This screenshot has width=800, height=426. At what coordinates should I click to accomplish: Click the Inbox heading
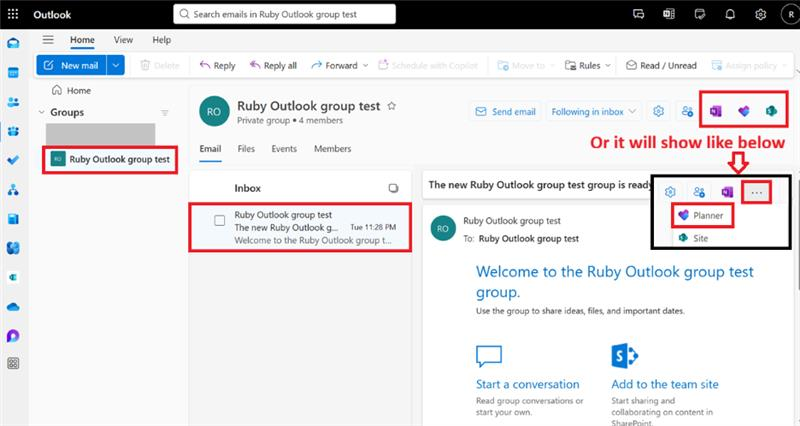[x=247, y=188]
